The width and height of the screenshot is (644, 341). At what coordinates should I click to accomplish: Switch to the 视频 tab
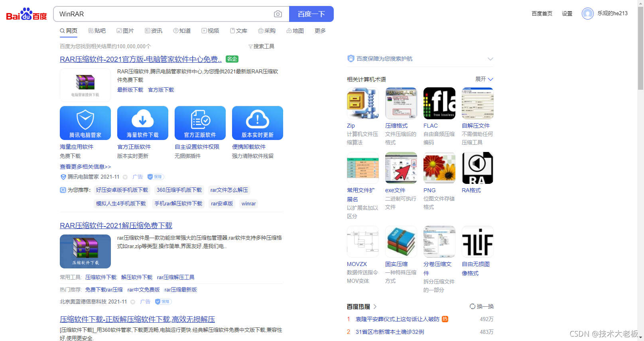pyautogui.click(x=210, y=31)
